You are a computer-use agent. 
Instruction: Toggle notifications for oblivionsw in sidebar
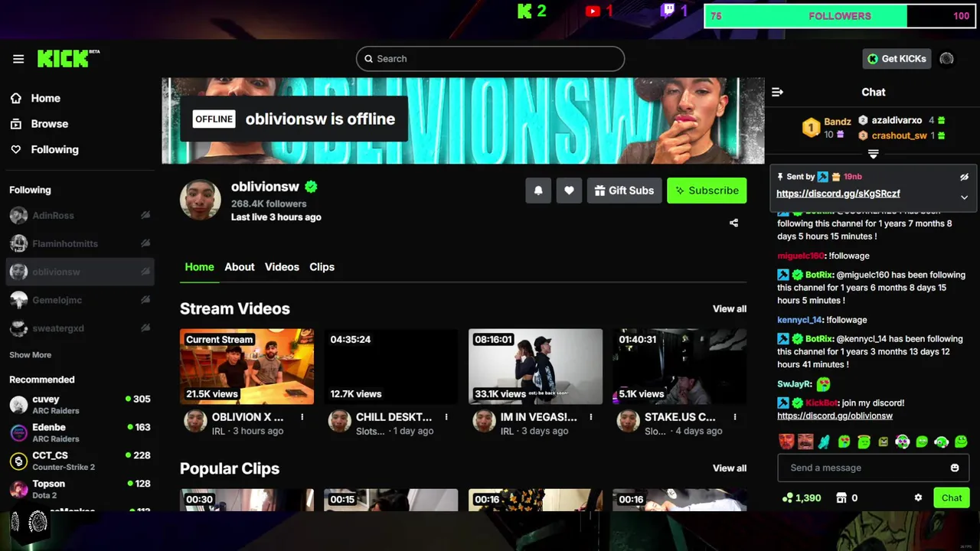tap(145, 272)
